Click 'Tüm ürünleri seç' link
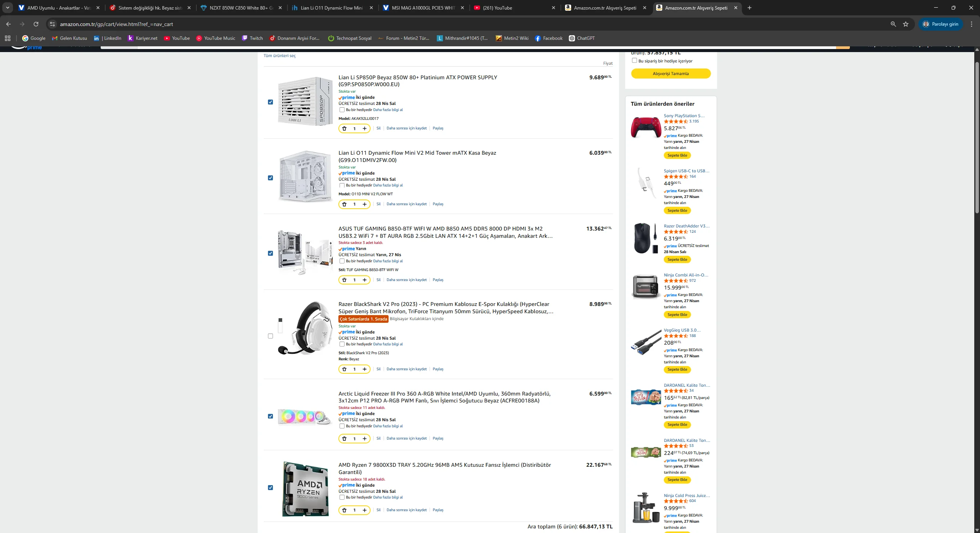The width and height of the screenshot is (980, 533). point(279,56)
